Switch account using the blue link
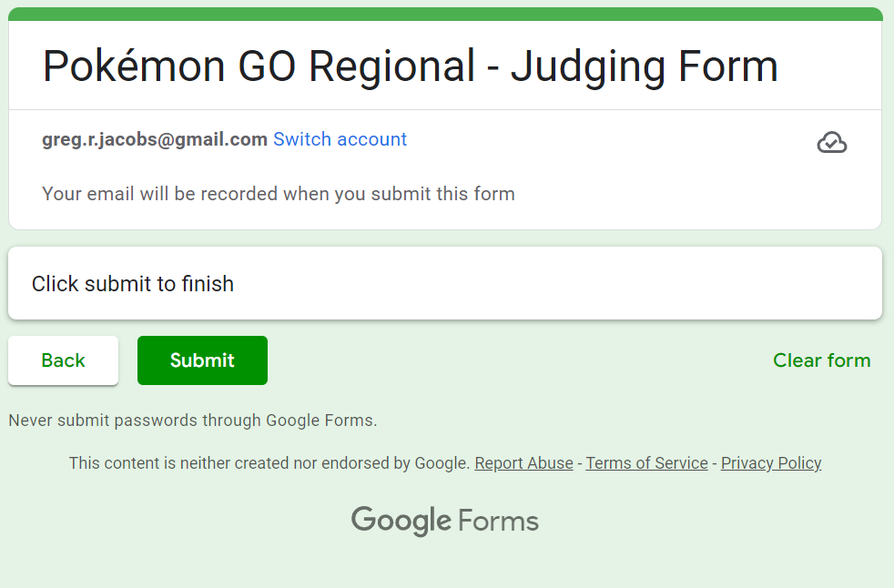The width and height of the screenshot is (894, 588). 340,139
